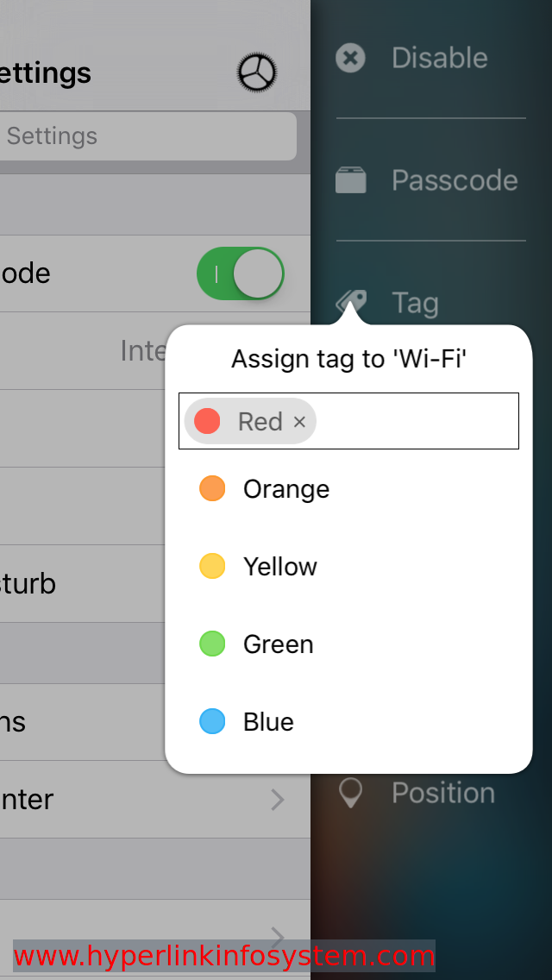Pick the Blue tag color dot
This screenshot has width=552, height=980.
[x=212, y=721]
